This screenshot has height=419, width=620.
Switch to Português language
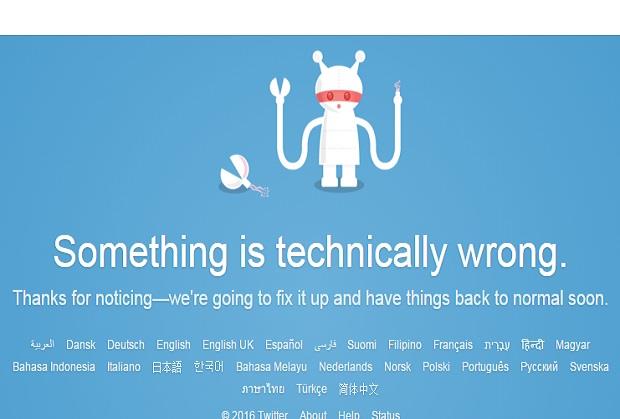pos(485,367)
